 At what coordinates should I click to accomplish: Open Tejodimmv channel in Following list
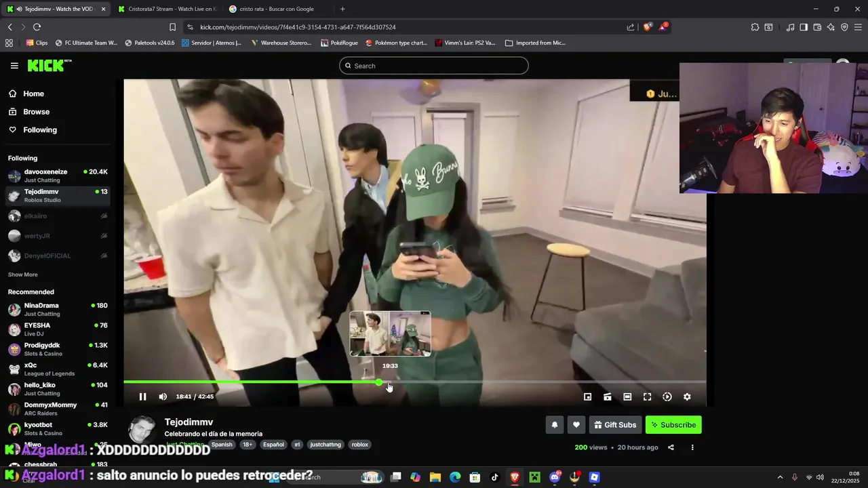(58, 195)
